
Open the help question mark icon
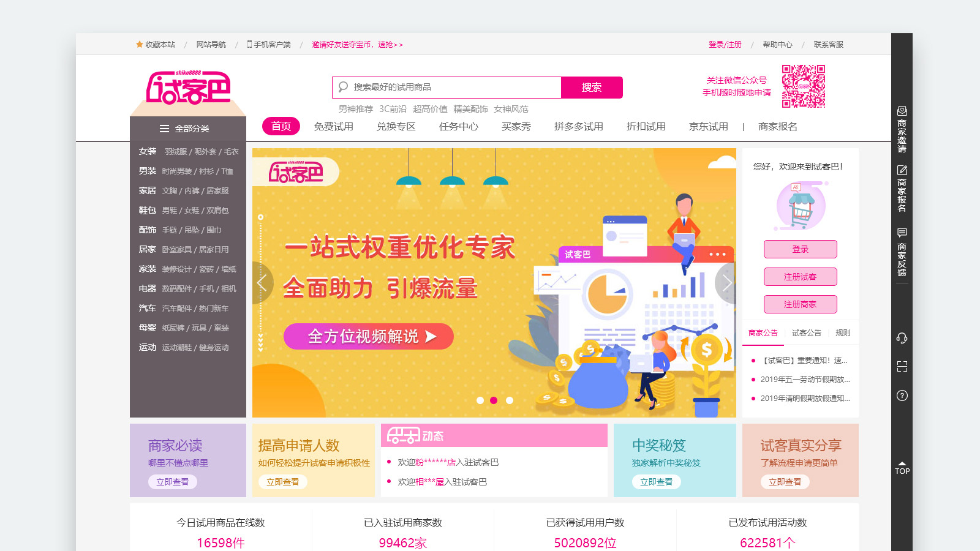(x=902, y=395)
